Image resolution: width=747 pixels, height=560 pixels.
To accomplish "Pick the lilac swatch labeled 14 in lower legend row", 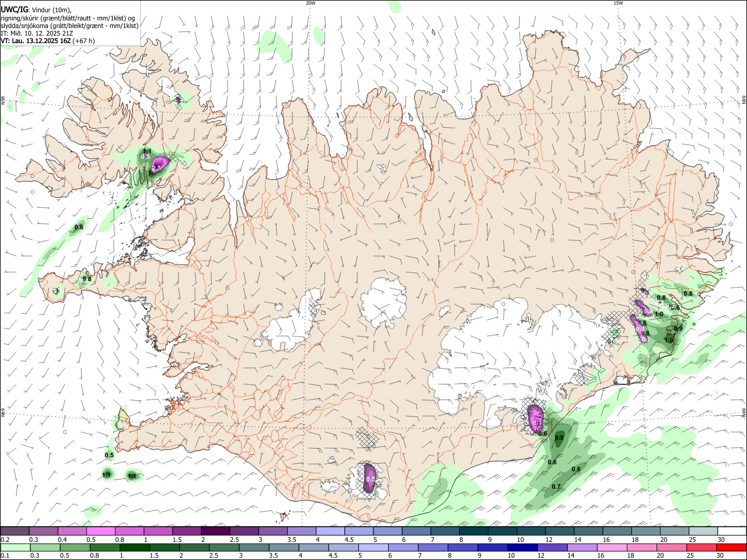I will tap(581, 547).
